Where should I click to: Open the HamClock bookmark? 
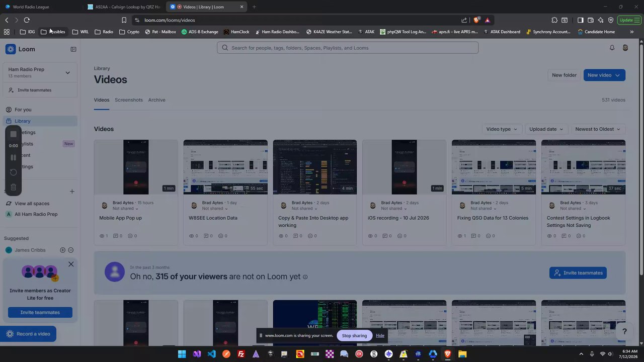[x=236, y=32]
